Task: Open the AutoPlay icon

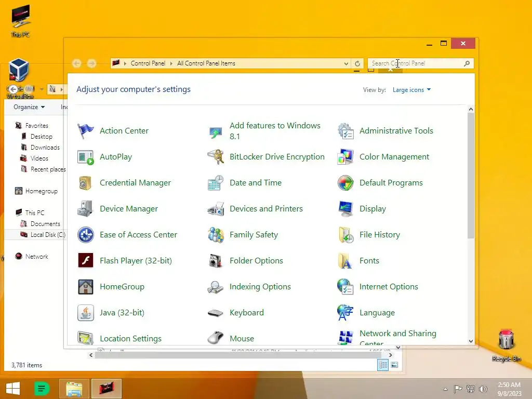Action: pyautogui.click(x=86, y=157)
